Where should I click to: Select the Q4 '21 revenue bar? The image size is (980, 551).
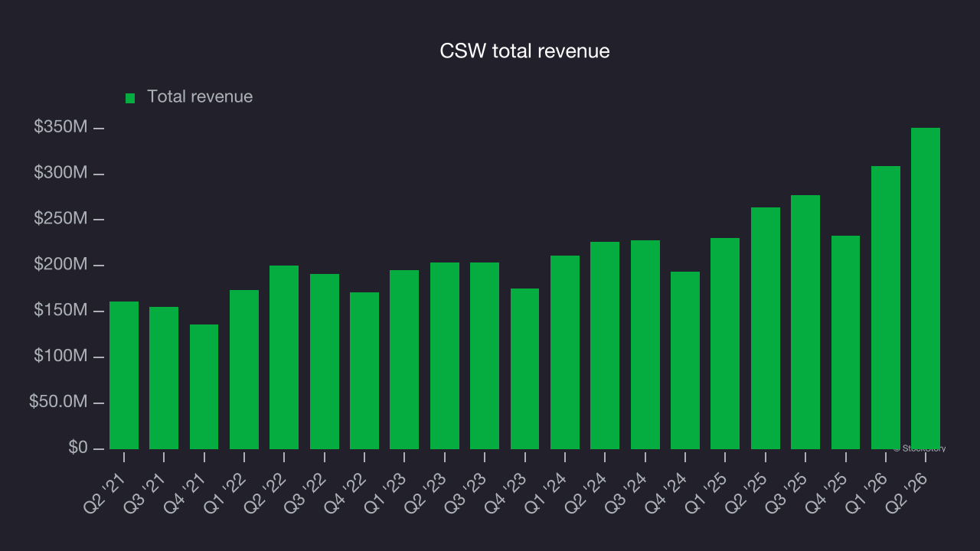(204, 386)
